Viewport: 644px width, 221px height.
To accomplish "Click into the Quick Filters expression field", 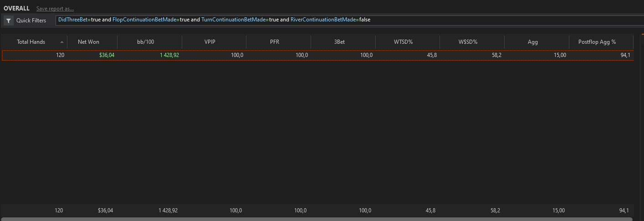I will (349, 21).
